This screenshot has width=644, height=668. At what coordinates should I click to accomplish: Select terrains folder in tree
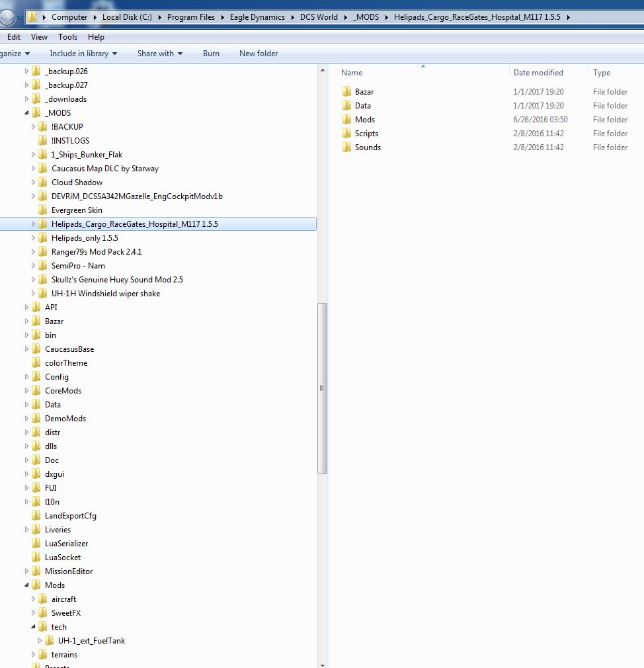pyautogui.click(x=64, y=655)
